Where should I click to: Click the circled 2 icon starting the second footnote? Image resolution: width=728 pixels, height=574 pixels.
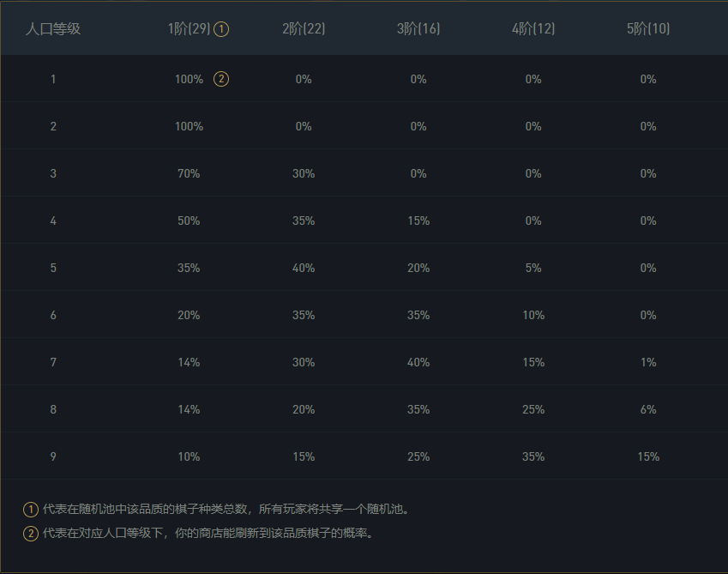(x=31, y=534)
